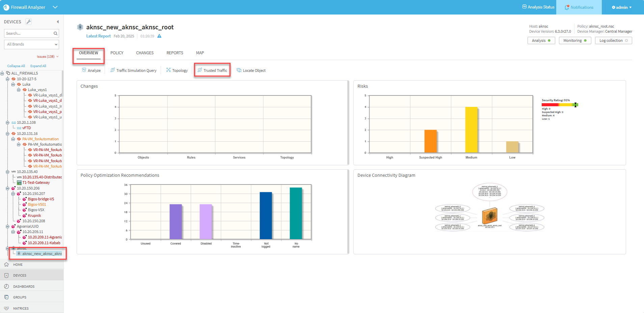Screen dimensions: 644x313
Task: Collapse the 10-20-127-5 tree node
Action: pos(7,79)
